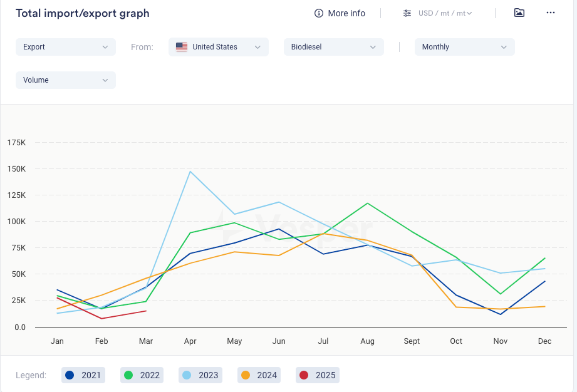Open the units settings sliders icon

coord(407,13)
